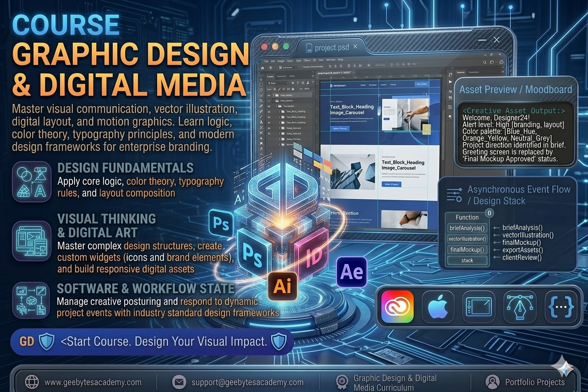Screen dimensions: 588x392
Task: Click the vectorIllustration() function button
Action: pyautogui.click(x=467, y=239)
